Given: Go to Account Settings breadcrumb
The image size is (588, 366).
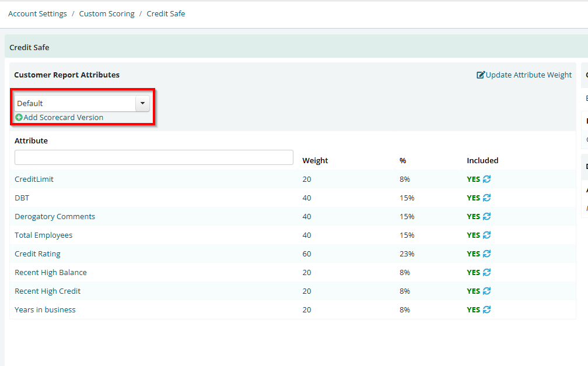Looking at the screenshot, I should pyautogui.click(x=37, y=13).
